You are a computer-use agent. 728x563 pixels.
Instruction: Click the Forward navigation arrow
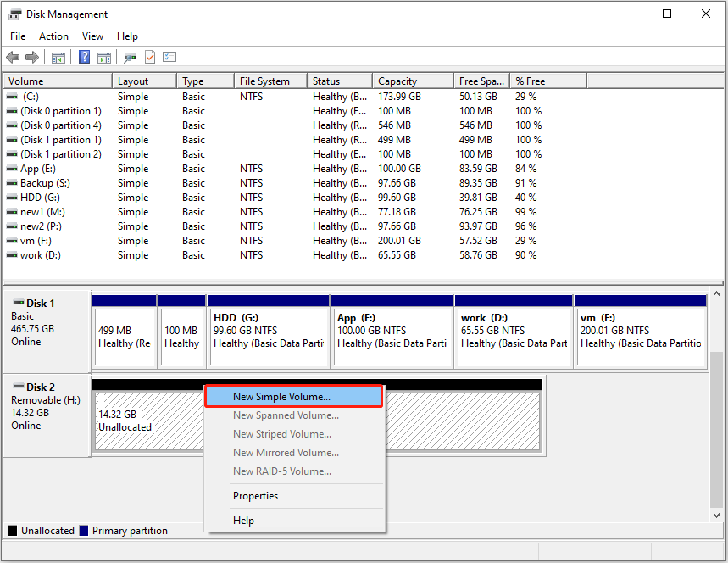(x=31, y=57)
